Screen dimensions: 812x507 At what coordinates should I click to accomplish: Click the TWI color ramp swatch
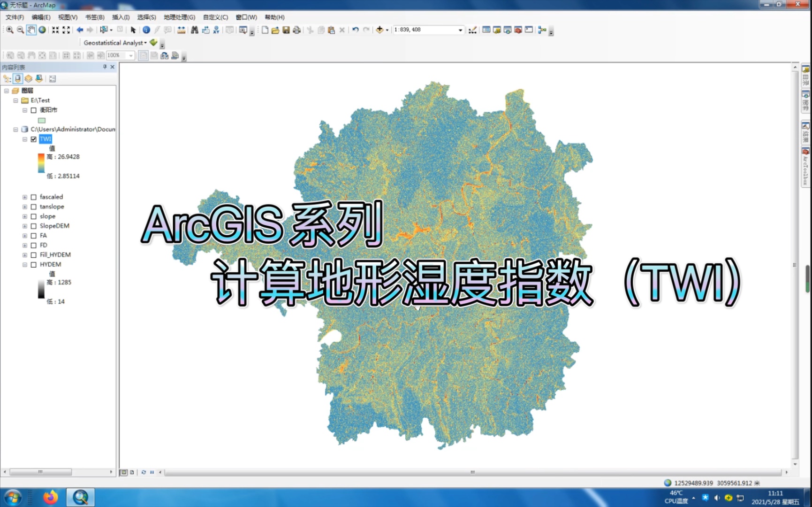coord(41,163)
